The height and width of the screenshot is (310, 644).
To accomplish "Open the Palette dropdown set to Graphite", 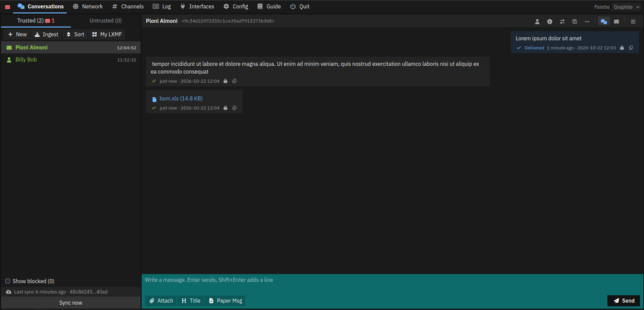I will click(627, 7).
